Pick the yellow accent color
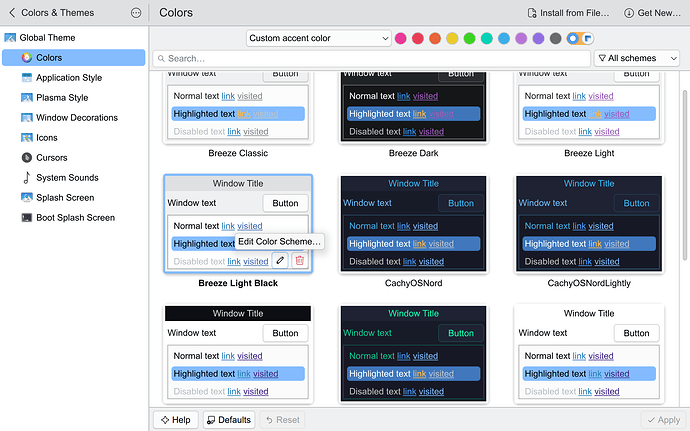Screen dimensions: 690x431 point(452,38)
